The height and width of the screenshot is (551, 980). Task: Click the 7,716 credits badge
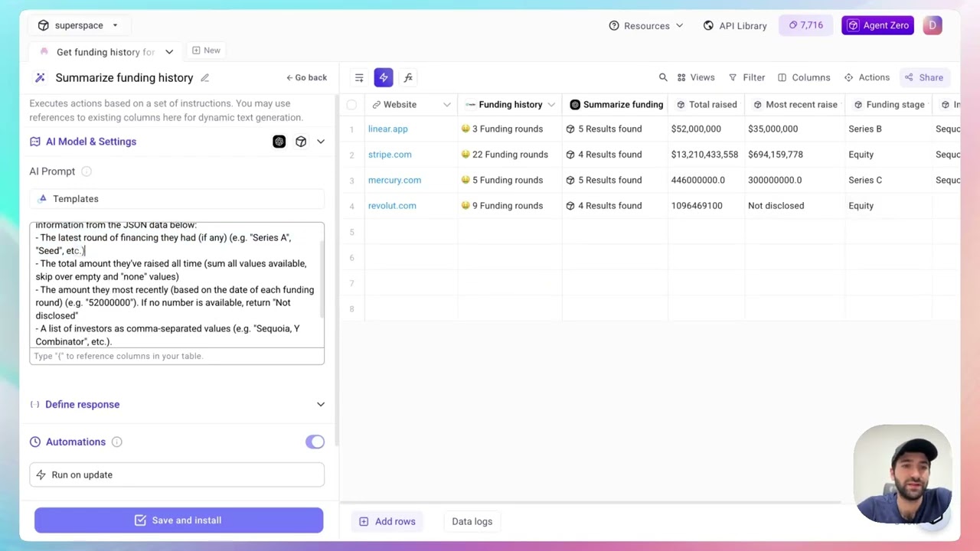point(806,25)
